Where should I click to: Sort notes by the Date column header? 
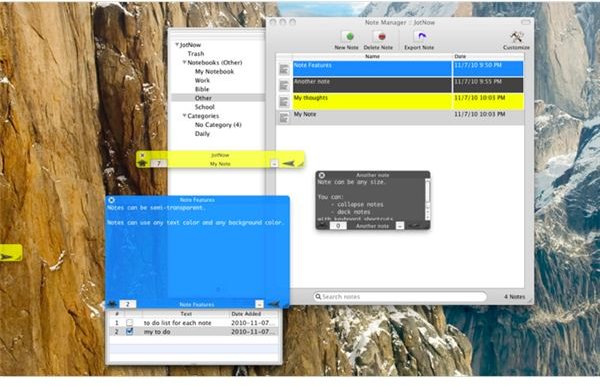[x=488, y=57]
